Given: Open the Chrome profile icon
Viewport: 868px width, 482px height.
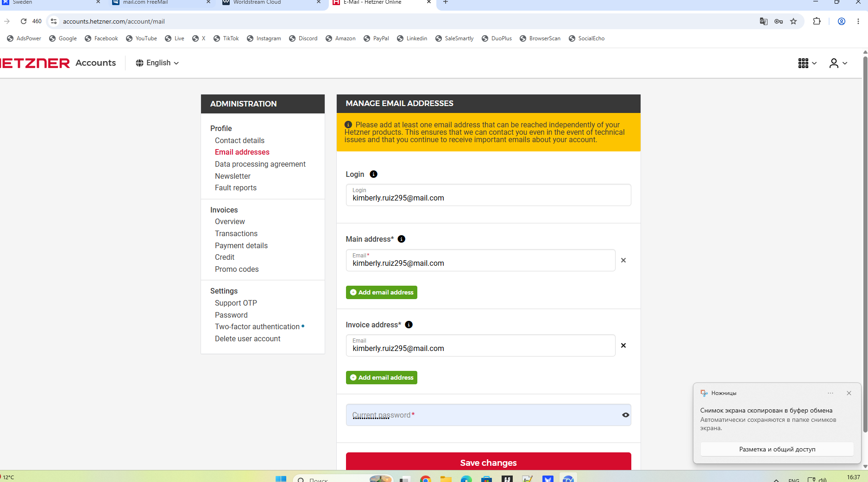Looking at the screenshot, I should pos(842,21).
